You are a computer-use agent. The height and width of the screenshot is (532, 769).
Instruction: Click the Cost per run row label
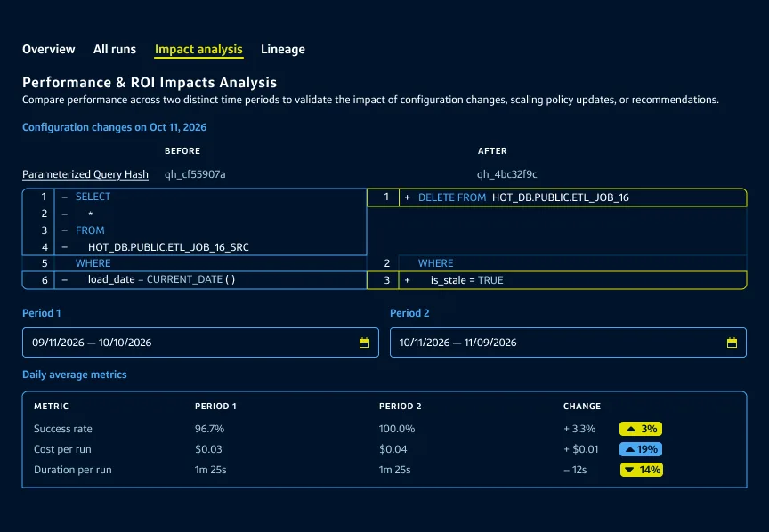click(x=62, y=449)
